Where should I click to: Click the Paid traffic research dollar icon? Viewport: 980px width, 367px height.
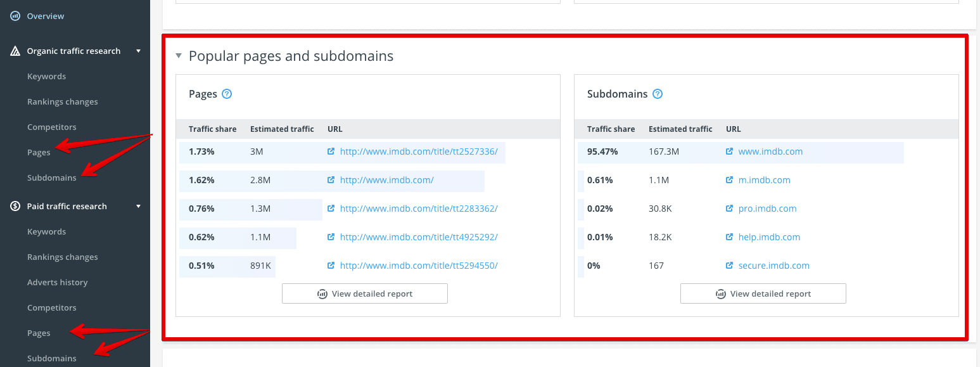coord(15,206)
